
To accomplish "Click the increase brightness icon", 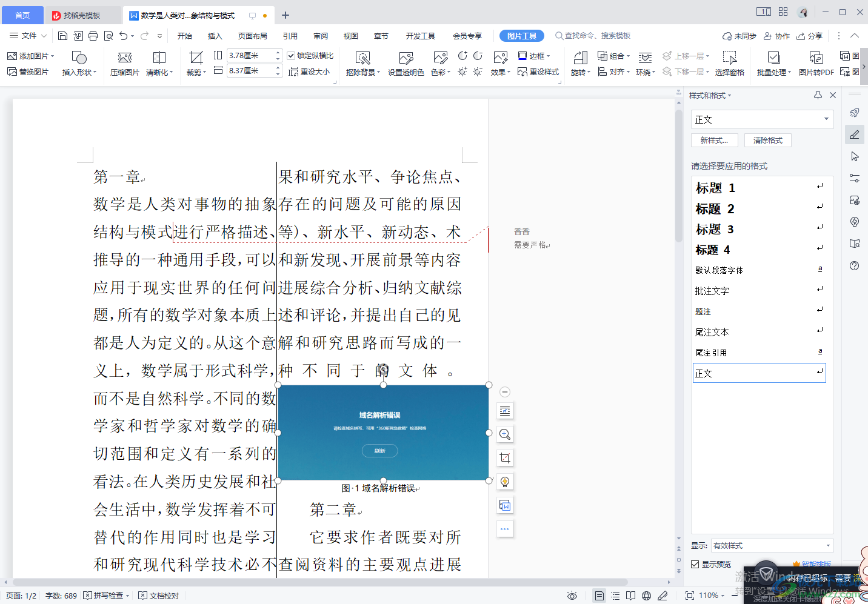I will click(x=462, y=71).
